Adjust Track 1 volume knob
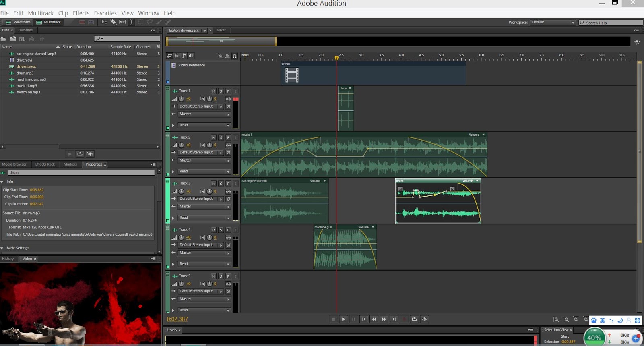Viewport: 644px width, 346px height. 181,99
